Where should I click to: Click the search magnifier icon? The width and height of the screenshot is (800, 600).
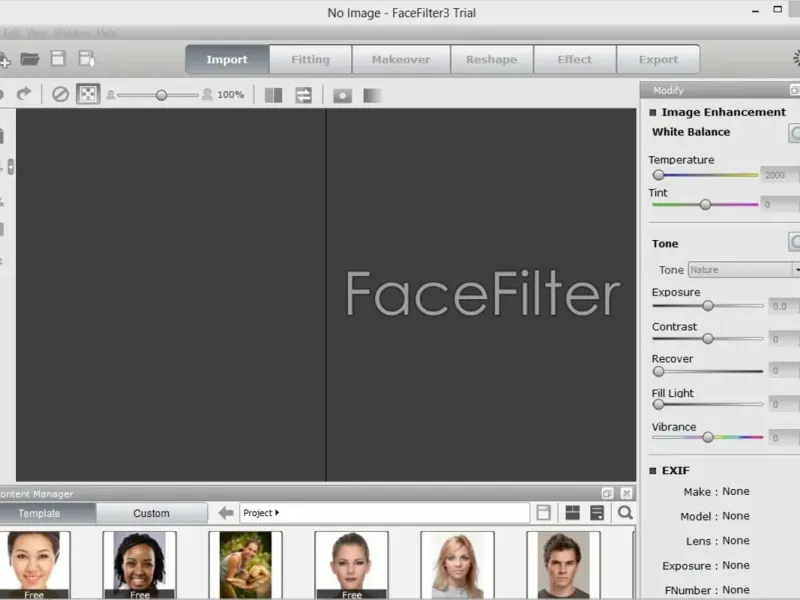click(625, 512)
